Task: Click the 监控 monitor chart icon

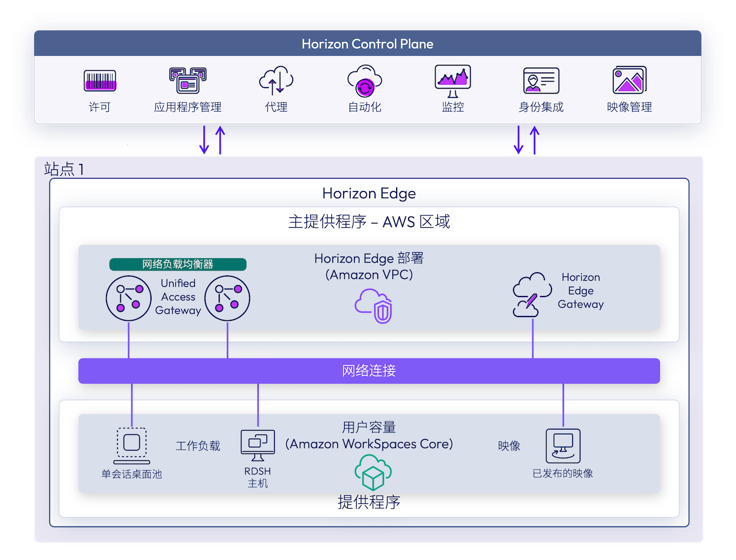Action: coord(453,81)
